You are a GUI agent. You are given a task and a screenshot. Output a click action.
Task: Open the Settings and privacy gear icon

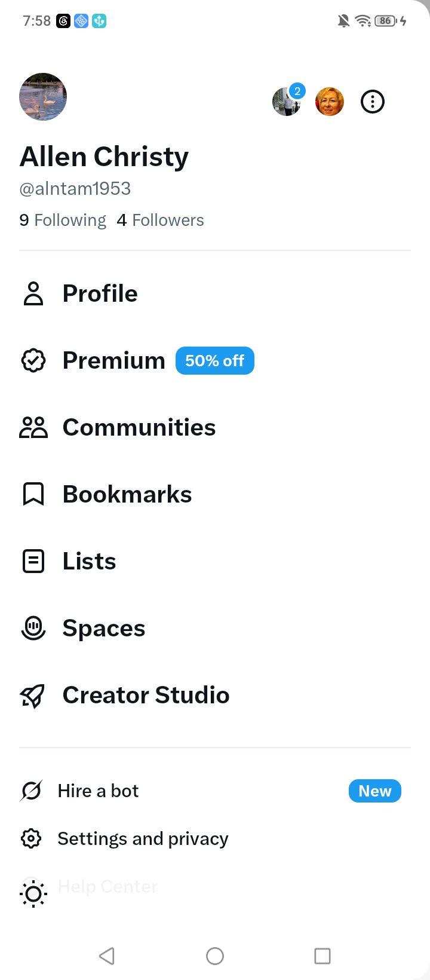(x=31, y=838)
